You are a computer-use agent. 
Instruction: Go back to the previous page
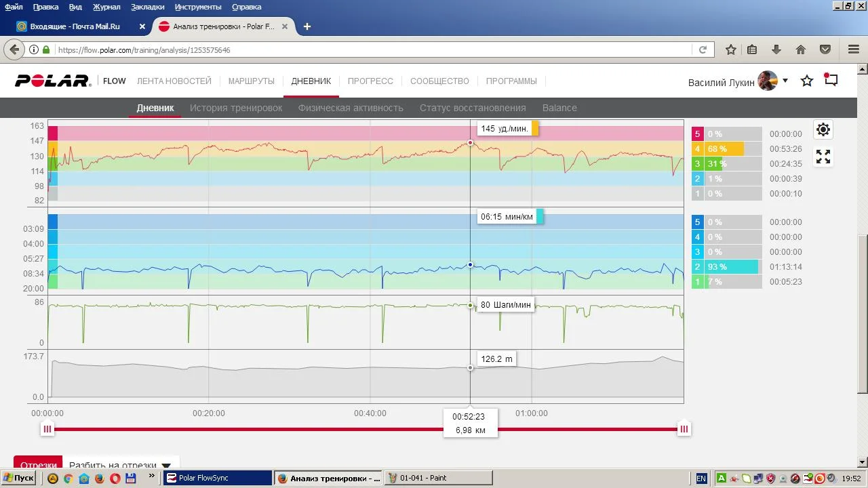[14, 49]
